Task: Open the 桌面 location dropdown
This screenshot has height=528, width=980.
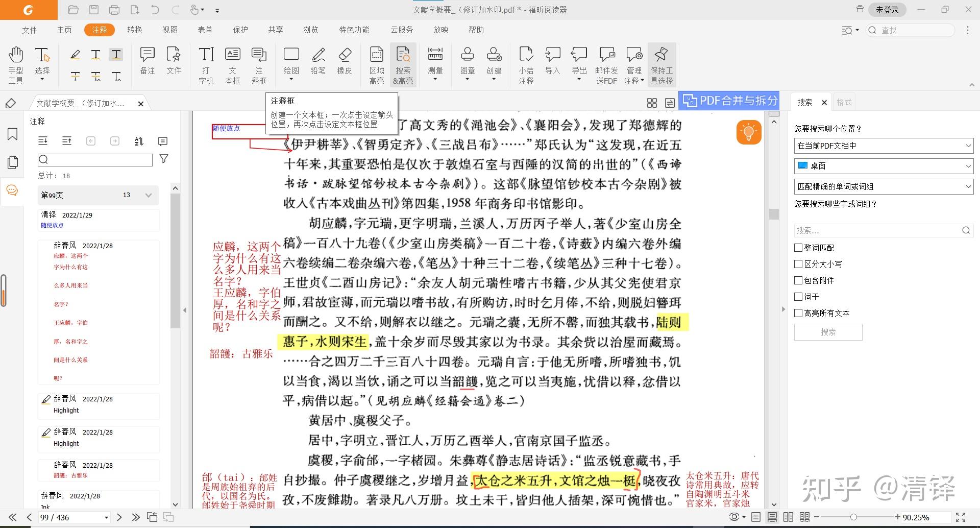Action: click(x=884, y=166)
